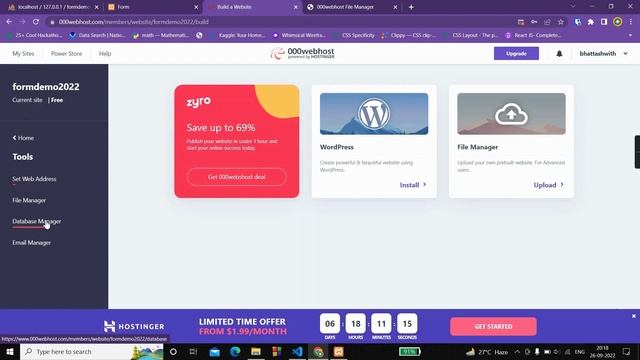The width and height of the screenshot is (640, 360).
Task: Open the Zyro logo on promo card
Action: tap(199, 102)
